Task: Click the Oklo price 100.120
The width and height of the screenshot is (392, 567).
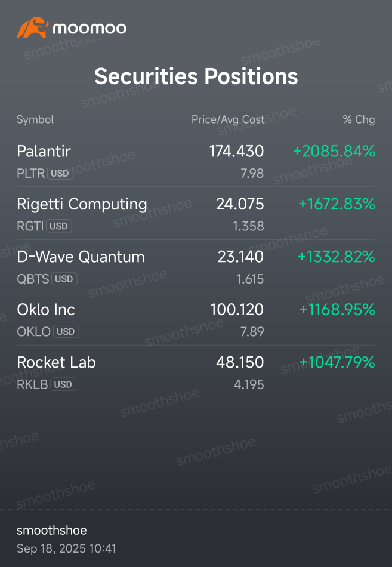Action: (237, 310)
